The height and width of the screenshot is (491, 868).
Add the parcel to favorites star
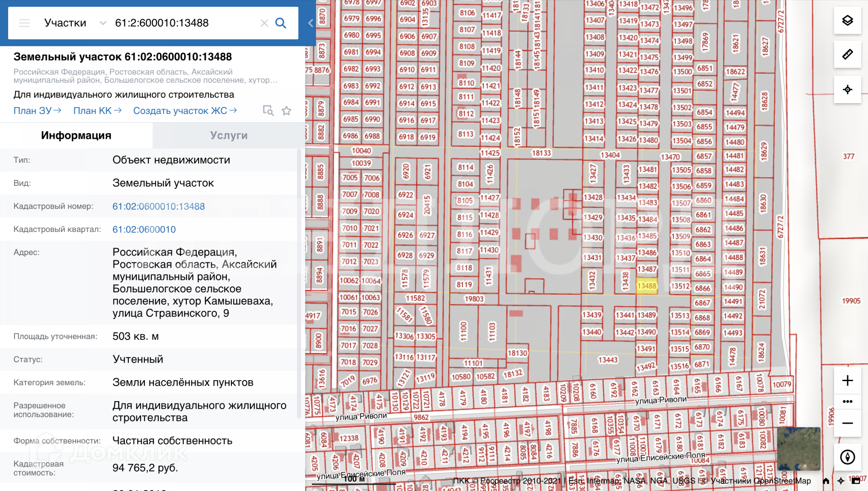[x=286, y=111]
